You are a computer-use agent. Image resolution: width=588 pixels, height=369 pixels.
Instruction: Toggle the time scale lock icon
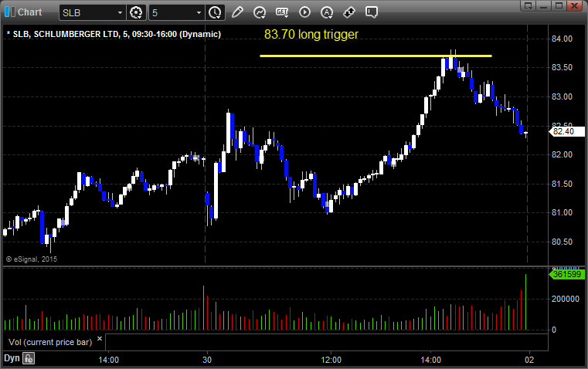pos(29,358)
